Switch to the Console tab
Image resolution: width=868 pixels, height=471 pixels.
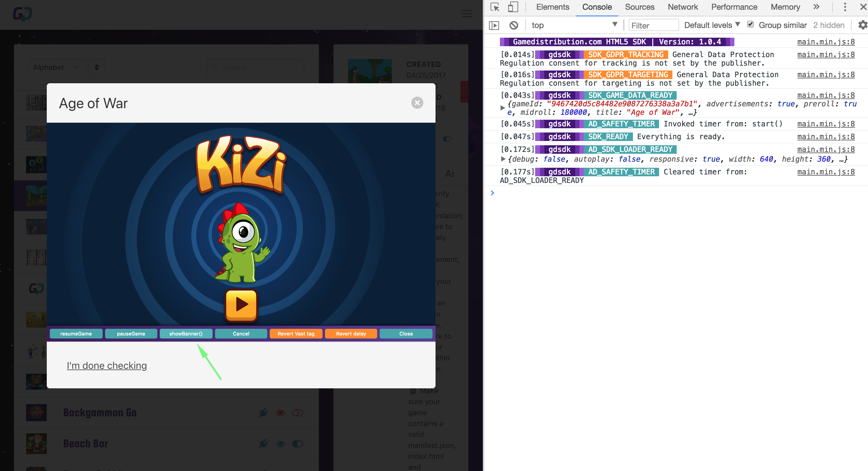click(597, 7)
